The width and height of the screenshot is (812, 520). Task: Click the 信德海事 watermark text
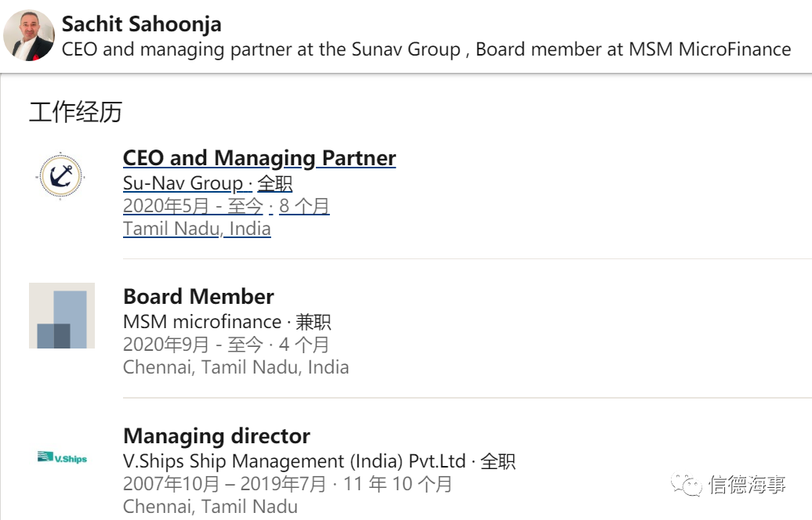747,486
